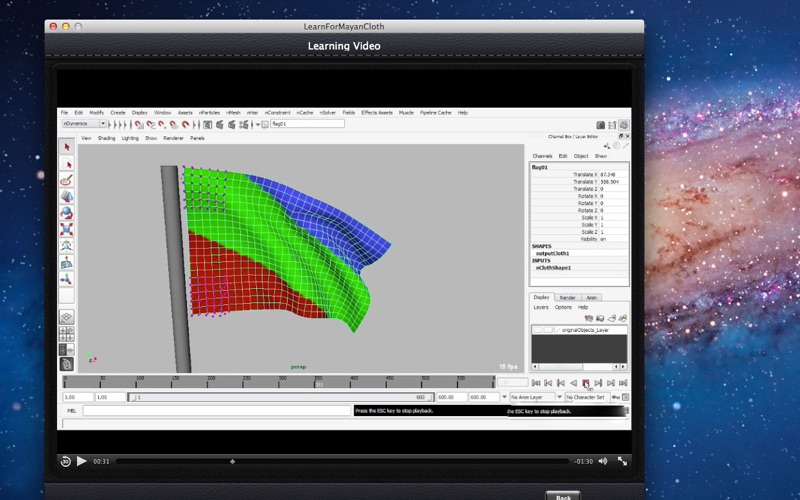The width and height of the screenshot is (800, 500).
Task: Toggle auto keyframe key icon
Action: (x=615, y=397)
